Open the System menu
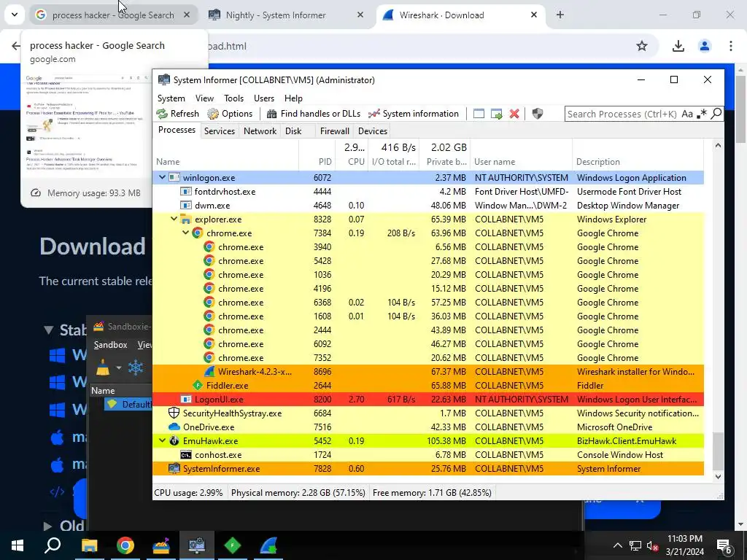 click(x=171, y=98)
